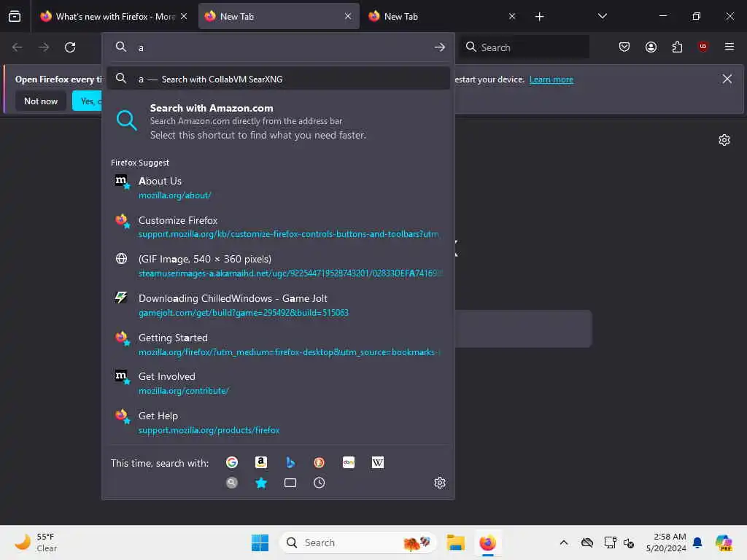Close the active New Tab
Image resolution: width=747 pixels, height=560 pixels.
(348, 16)
